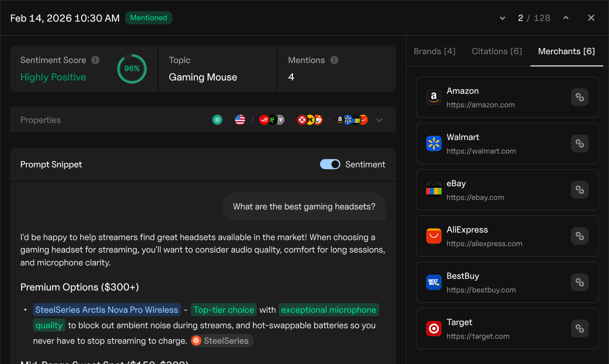
Task: Copy the AliExpress merchant link
Action: 580,236
